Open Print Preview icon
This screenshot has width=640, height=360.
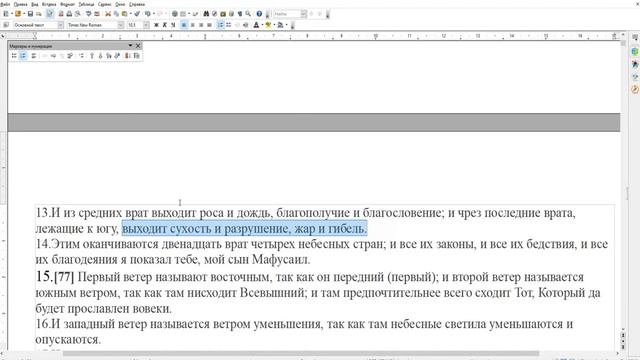click(x=78, y=14)
